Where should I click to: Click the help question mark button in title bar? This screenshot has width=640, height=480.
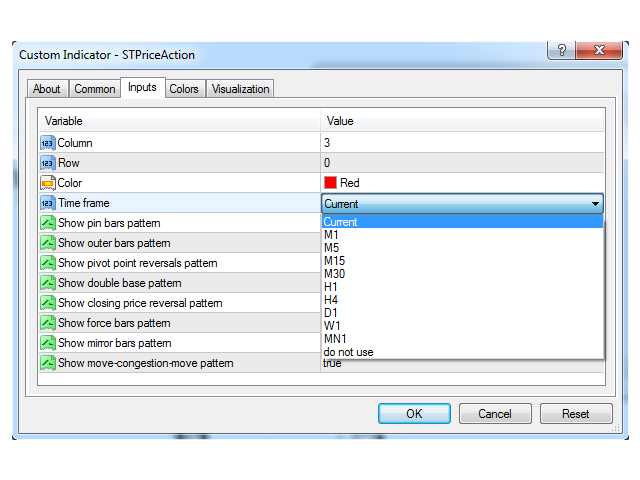pyautogui.click(x=563, y=51)
